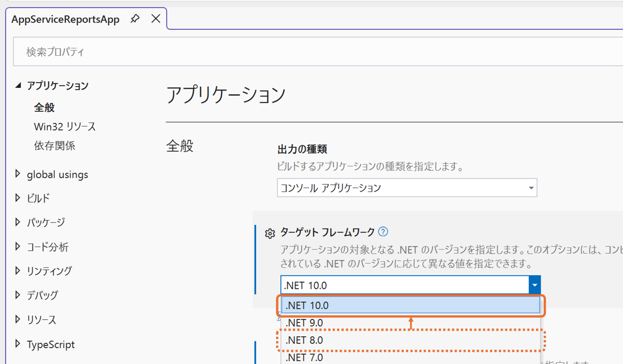
Task: Select the AppServiceReportsApp tab
Action: tap(65, 19)
